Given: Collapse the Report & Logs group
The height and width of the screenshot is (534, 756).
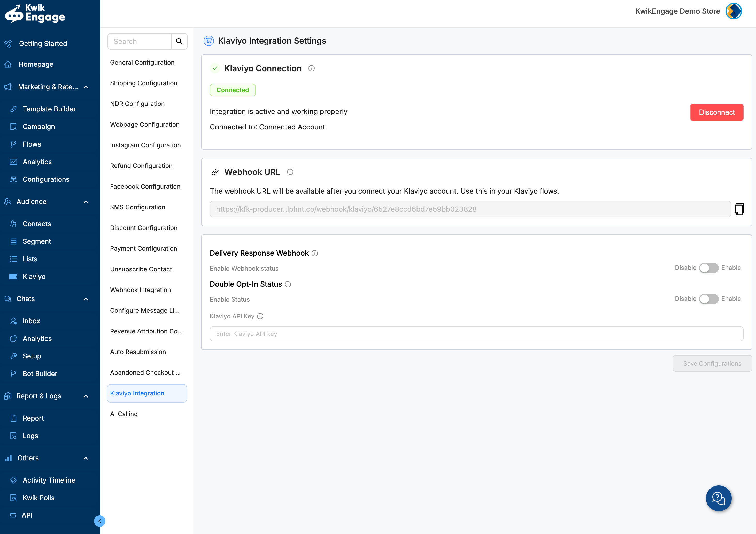Looking at the screenshot, I should pyautogui.click(x=86, y=396).
